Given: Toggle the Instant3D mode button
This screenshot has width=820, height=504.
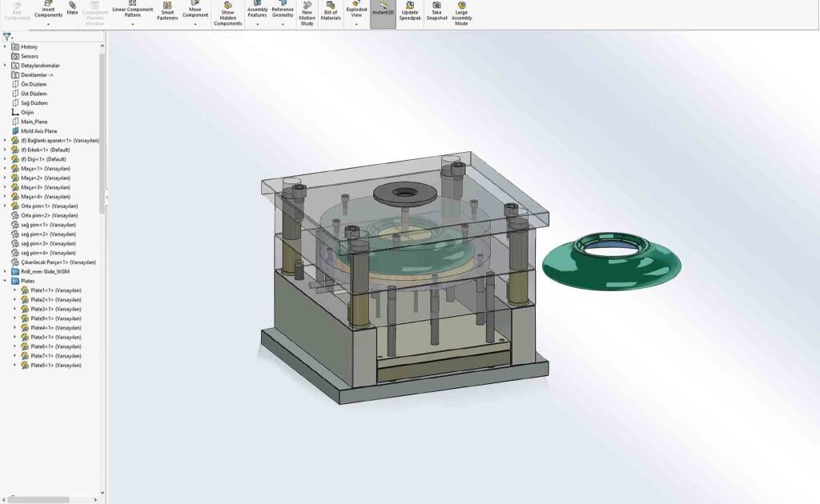Looking at the screenshot, I should 383,9.
